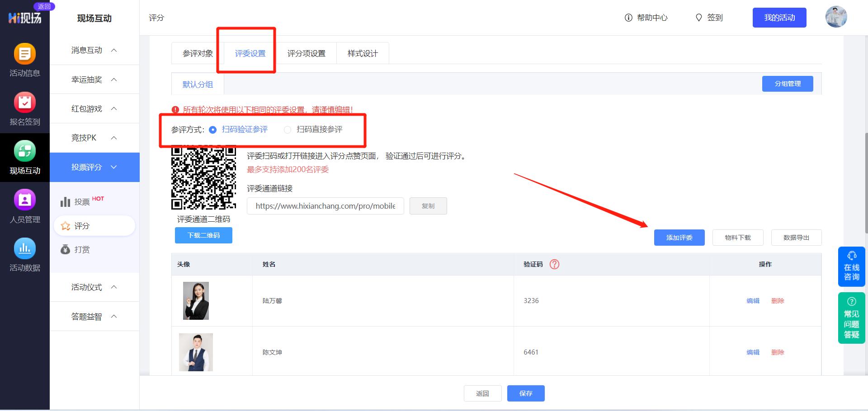
Task: Select 扫码验证参评 participation mode
Action: pyautogui.click(x=213, y=129)
